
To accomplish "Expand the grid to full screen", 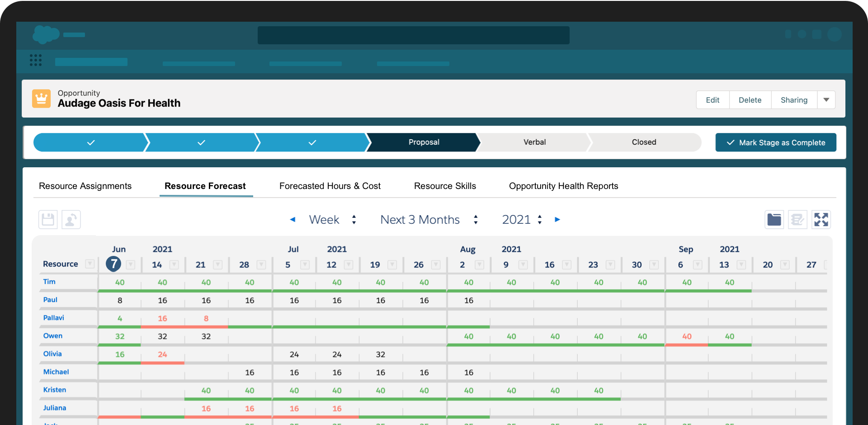I will click(821, 219).
